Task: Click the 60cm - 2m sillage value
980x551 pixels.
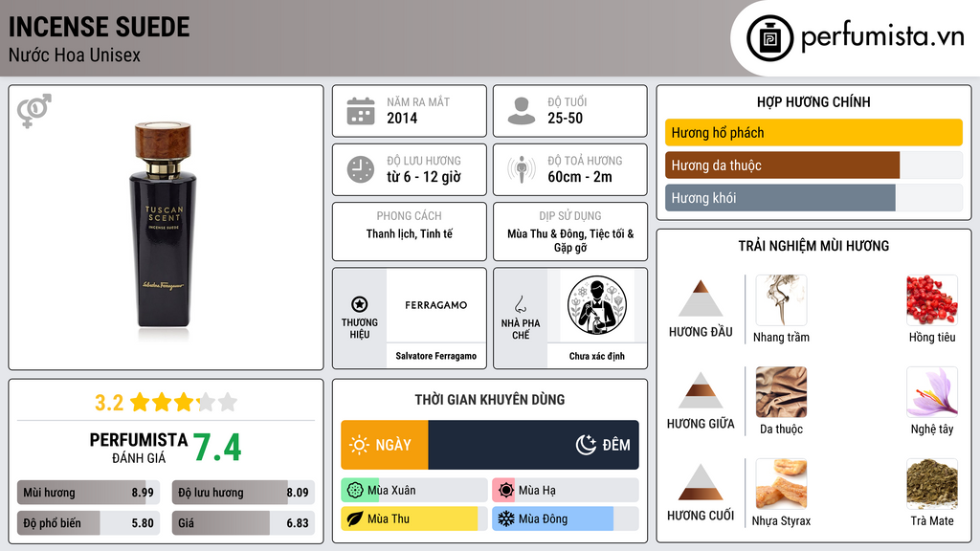Action: point(580,177)
